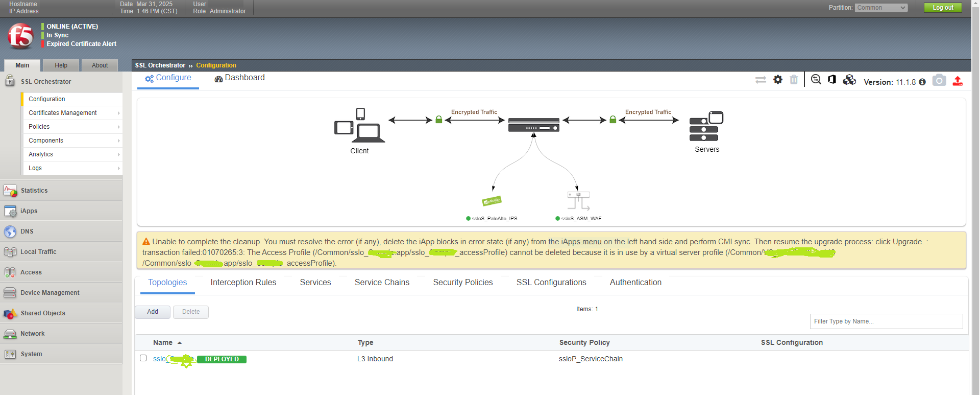This screenshot has width=980, height=395.
Task: Open the Security Policies tab
Action: [463, 283]
